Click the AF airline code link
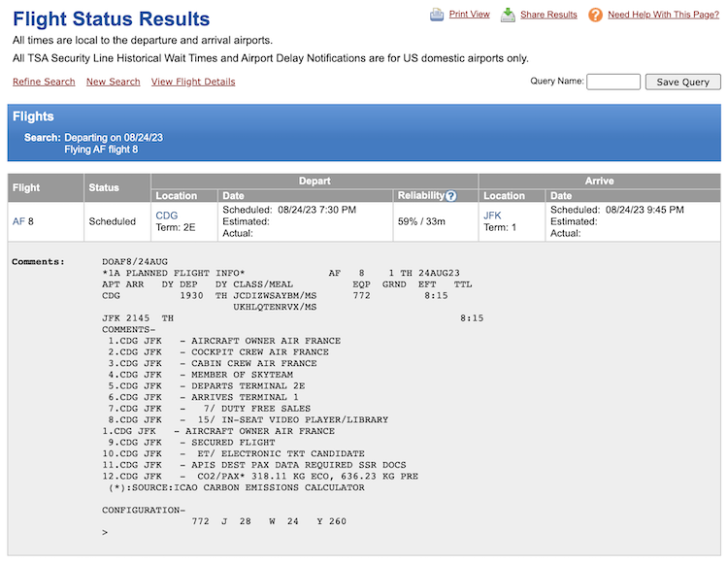Screen dimensions: 728x564 (x=18, y=221)
